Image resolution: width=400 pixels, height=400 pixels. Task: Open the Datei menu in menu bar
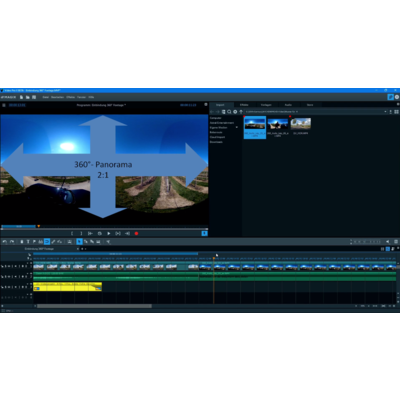coord(46,97)
